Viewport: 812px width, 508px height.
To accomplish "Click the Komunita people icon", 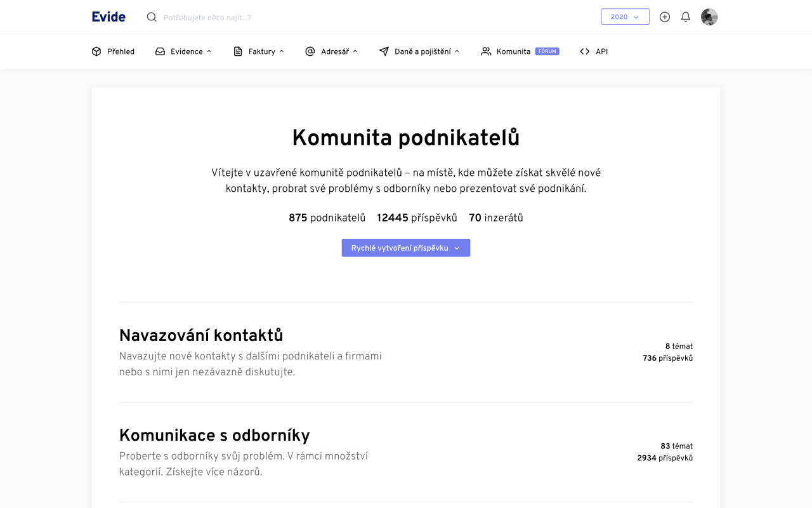I will coord(486,51).
